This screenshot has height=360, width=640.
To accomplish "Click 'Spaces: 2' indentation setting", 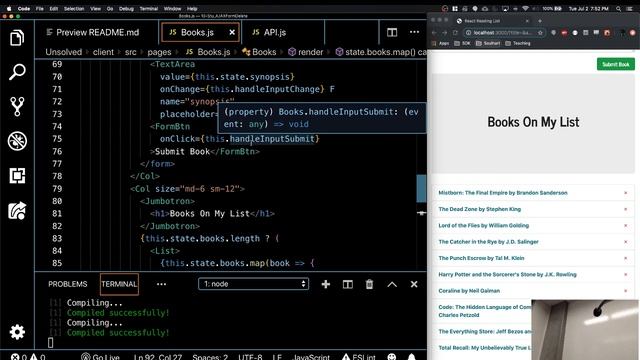I will (210, 356).
